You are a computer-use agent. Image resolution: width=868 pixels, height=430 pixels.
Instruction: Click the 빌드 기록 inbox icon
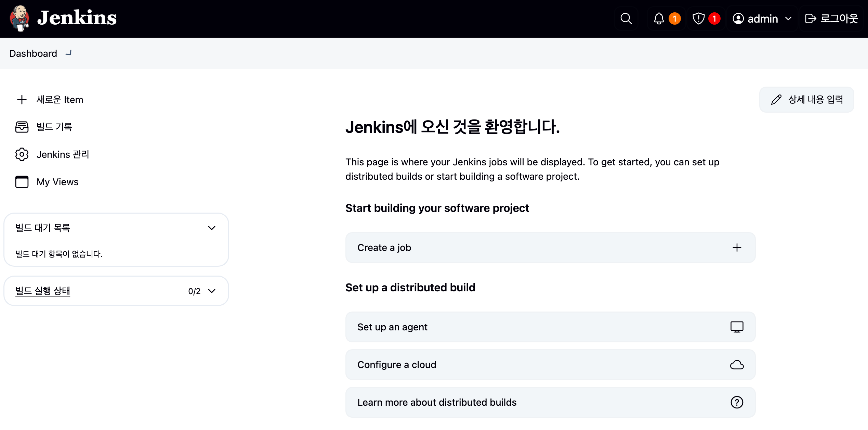(22, 127)
